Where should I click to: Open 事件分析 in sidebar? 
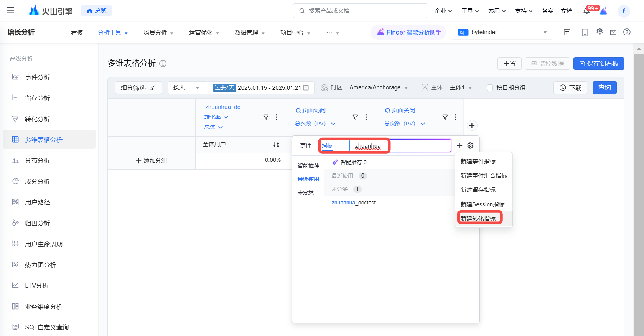click(x=49, y=77)
